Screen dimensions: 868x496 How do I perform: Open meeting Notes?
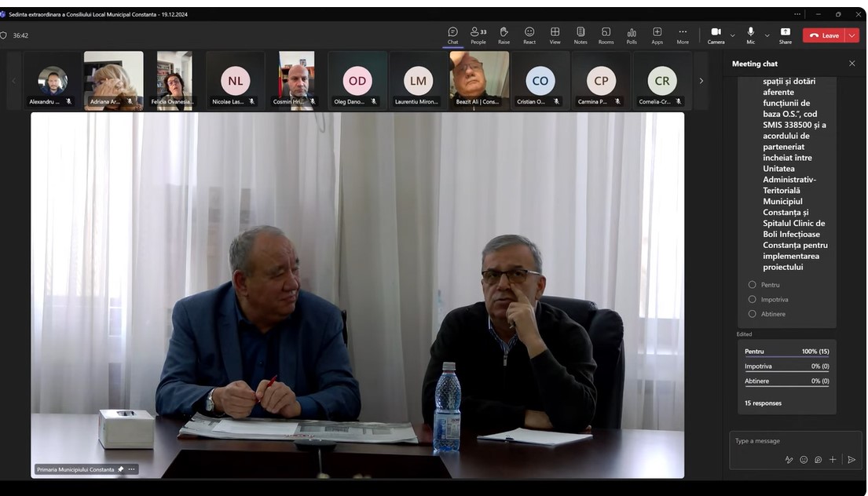point(580,35)
